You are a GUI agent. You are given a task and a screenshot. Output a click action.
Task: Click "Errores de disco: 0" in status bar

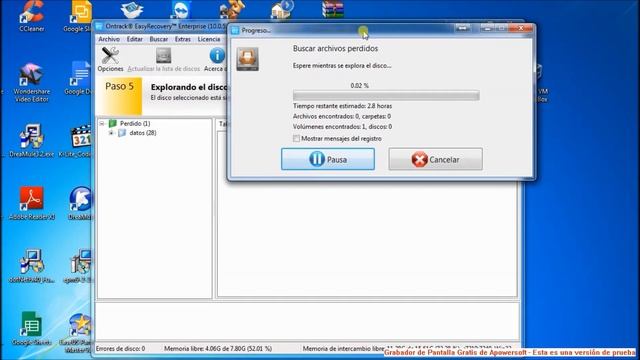pyautogui.click(x=120, y=349)
